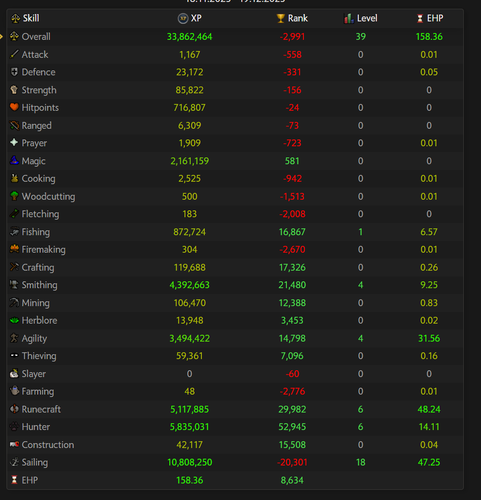This screenshot has height=500, width=481.
Task: Click the Firemaking flame icon
Action: pos(14,249)
